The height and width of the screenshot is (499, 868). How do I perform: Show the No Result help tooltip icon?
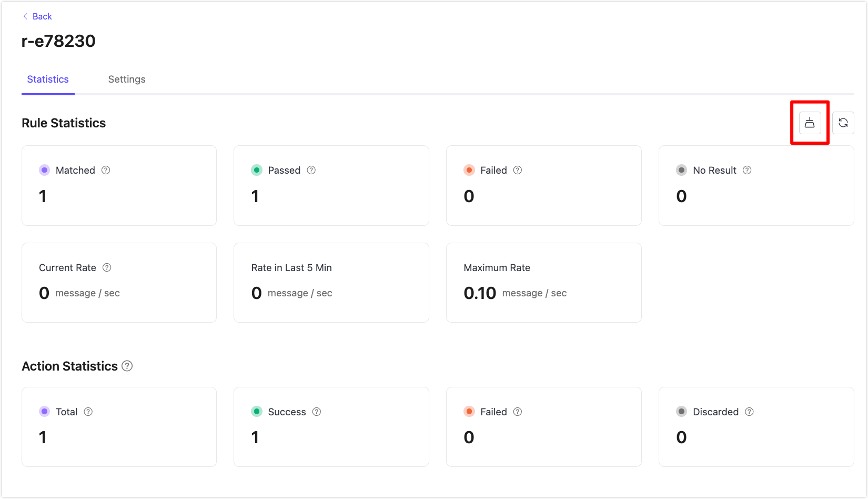click(747, 170)
